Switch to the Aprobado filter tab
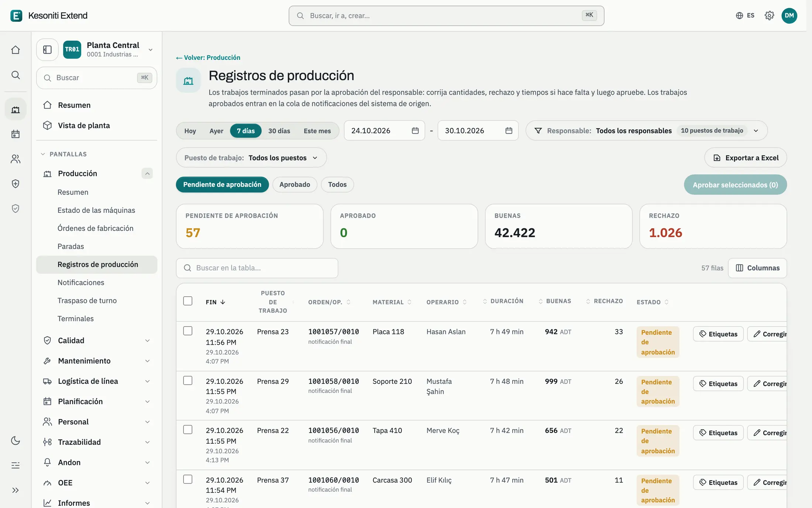The width and height of the screenshot is (812, 508). click(295, 184)
